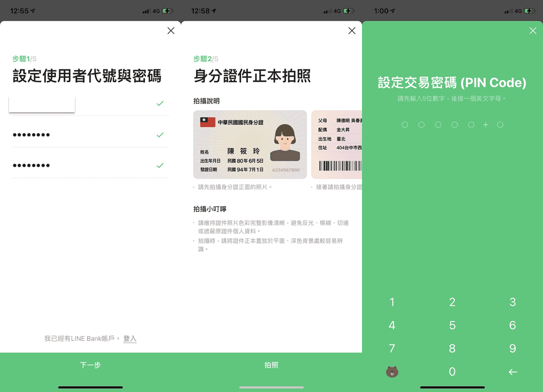Tap digit 0 on the PIN keypad
The image size is (543, 392).
[x=452, y=372]
